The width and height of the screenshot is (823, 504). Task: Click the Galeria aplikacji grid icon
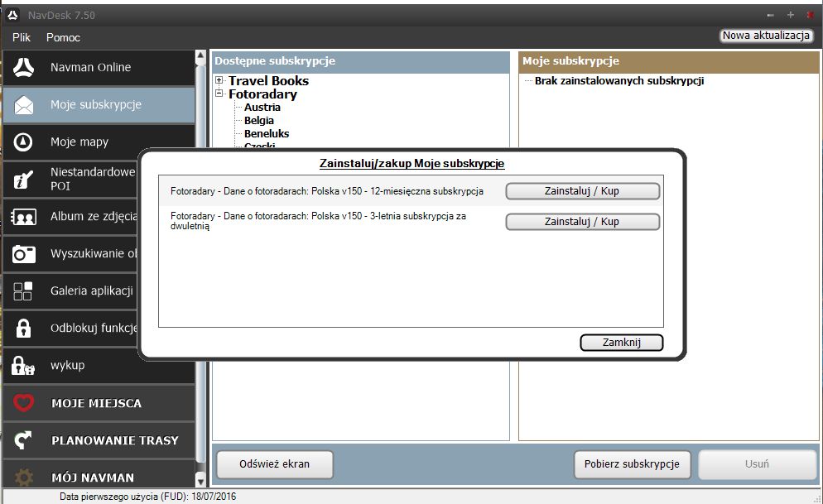[x=22, y=291]
